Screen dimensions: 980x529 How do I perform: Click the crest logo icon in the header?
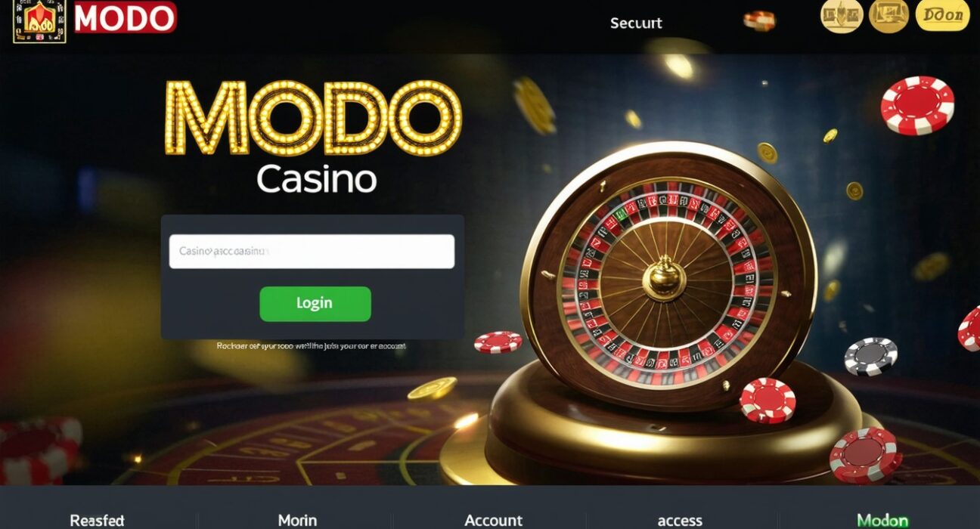pyautogui.click(x=39, y=21)
